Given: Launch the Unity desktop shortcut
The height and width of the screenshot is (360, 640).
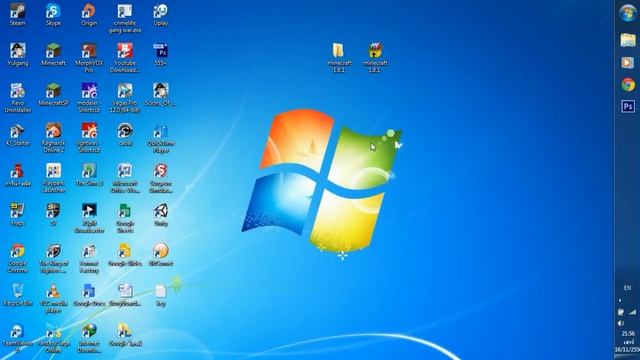Looking at the screenshot, I should tap(161, 214).
